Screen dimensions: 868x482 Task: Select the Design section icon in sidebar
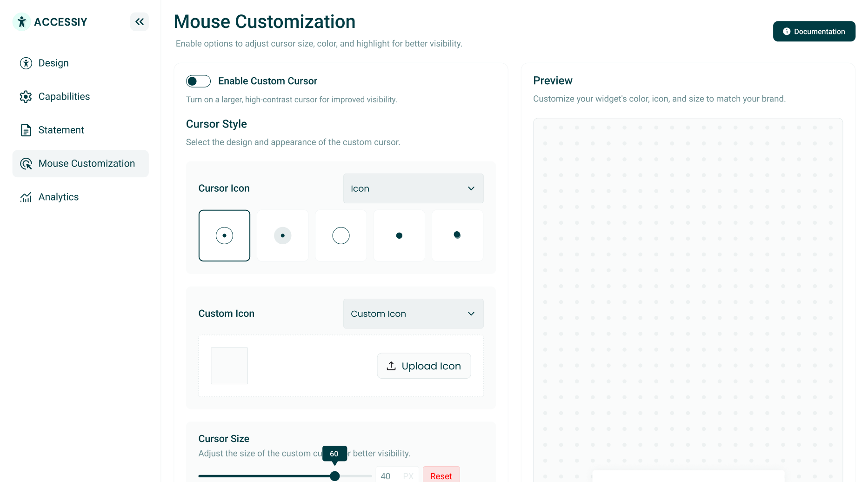[x=26, y=63]
